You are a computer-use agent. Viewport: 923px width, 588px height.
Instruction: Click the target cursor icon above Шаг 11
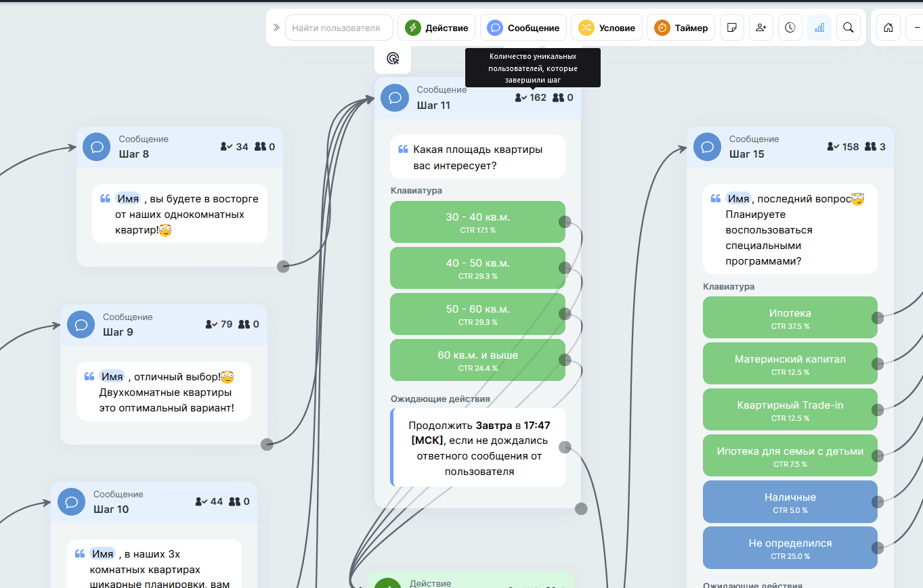coord(393,59)
